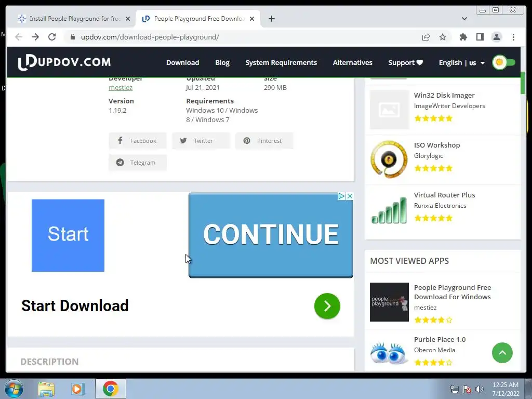Image resolution: width=532 pixels, height=399 pixels.
Task: Share on Twitter button
Action: tap(201, 141)
